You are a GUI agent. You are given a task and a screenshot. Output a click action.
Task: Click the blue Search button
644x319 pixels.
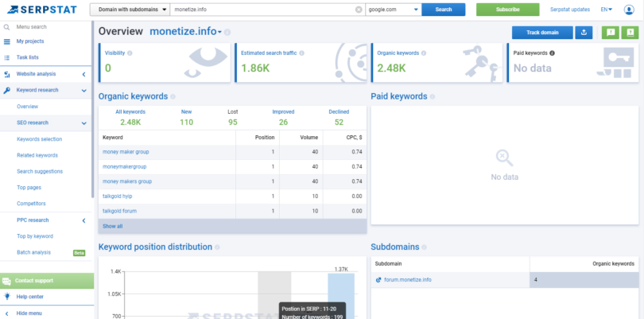[x=444, y=10]
